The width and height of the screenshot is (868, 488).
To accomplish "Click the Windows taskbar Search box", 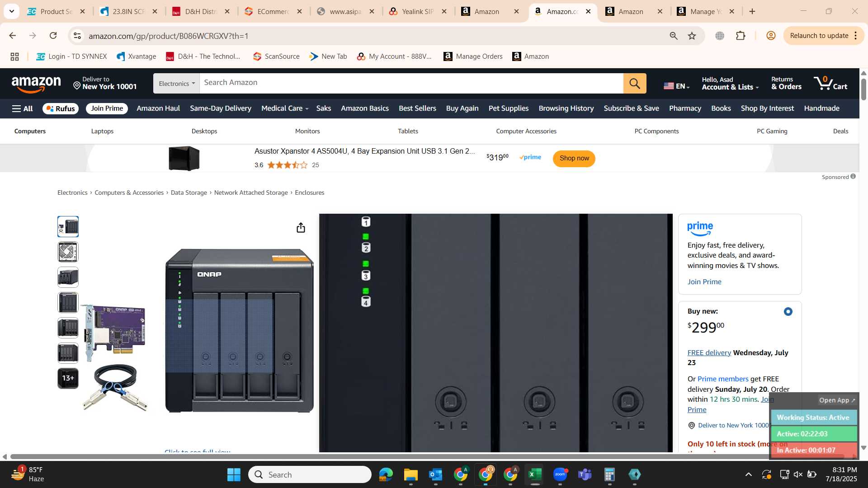I will [310, 474].
